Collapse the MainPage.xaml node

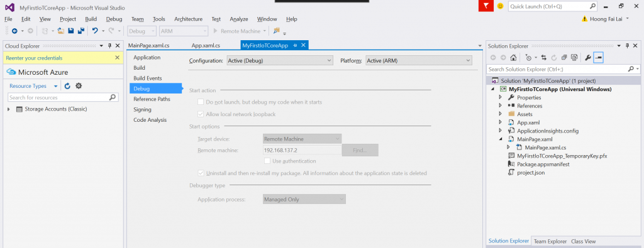[x=500, y=139]
